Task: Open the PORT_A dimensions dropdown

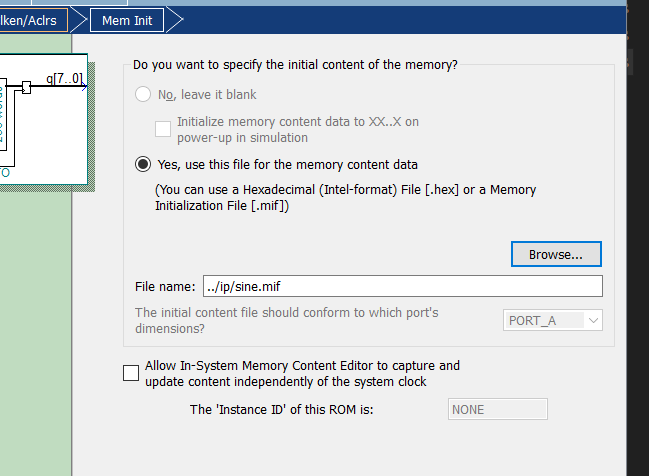Action: 553,320
